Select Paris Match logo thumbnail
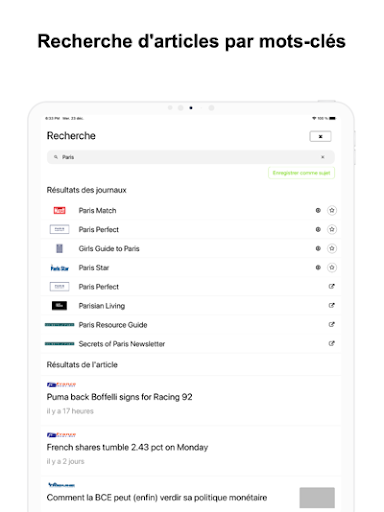 point(60,210)
